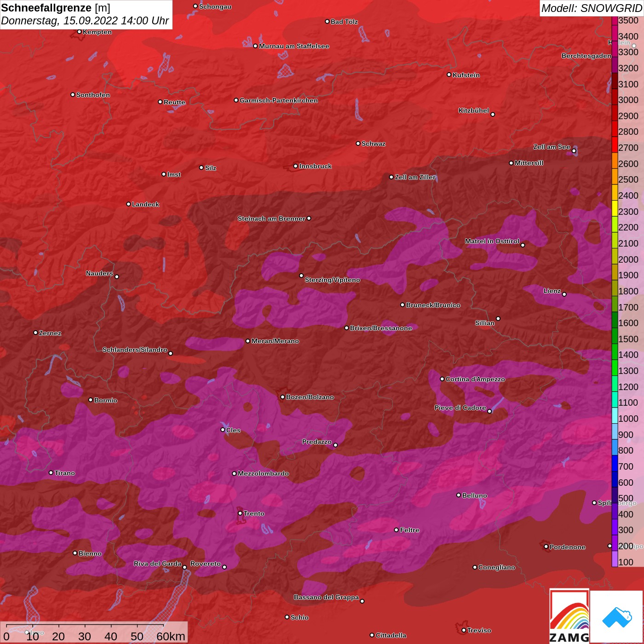Click the Schlanders/Silandro label
The width and height of the screenshot is (644, 644).
[135, 350]
